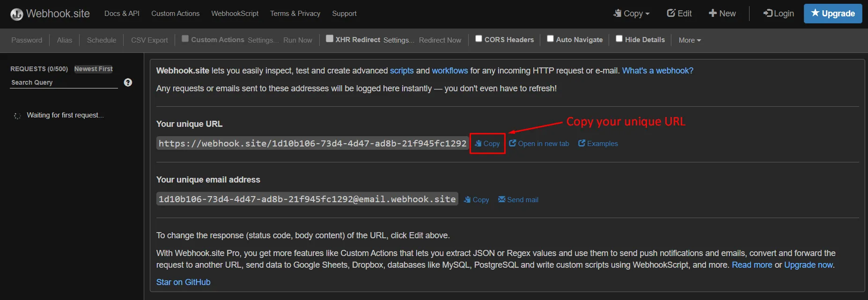The image size is (868, 300).
Task: Toggle the Hide Details checkbox
Action: click(619, 39)
